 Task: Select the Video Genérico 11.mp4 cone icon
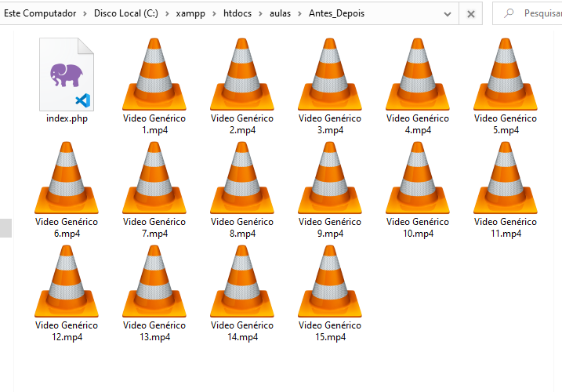(506, 177)
